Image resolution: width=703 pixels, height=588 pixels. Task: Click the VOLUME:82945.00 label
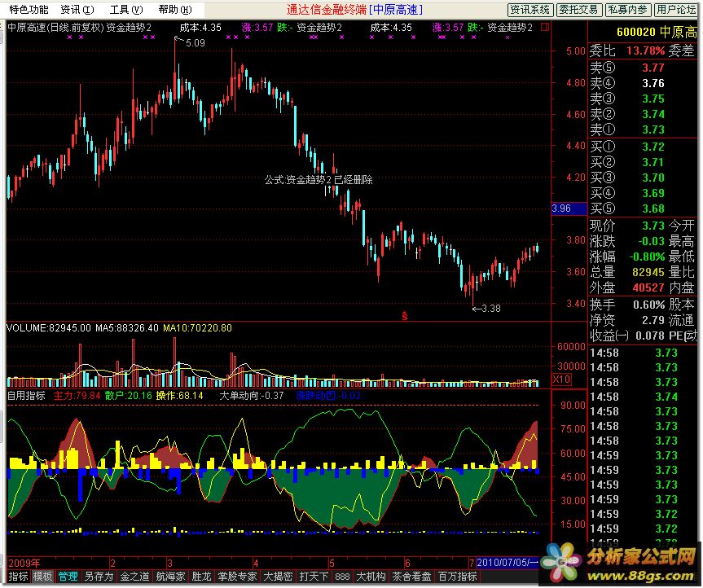48,328
